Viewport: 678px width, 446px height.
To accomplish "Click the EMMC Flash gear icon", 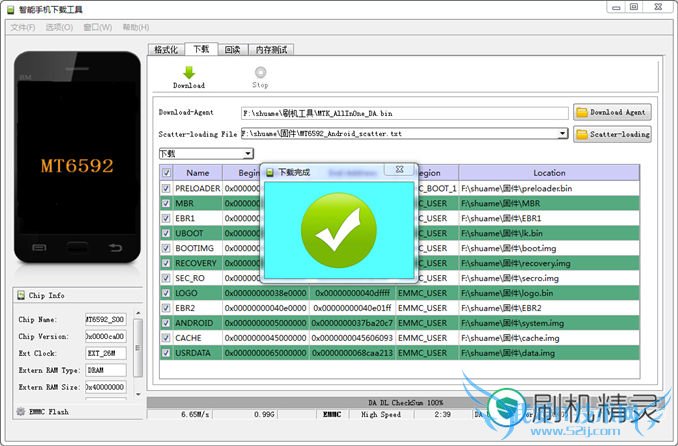I will click(21, 411).
